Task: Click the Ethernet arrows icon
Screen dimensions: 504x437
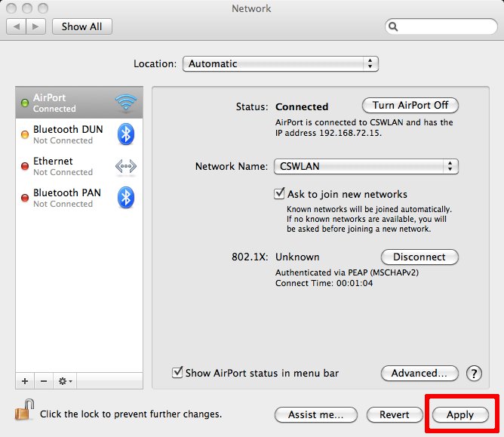Action: point(126,166)
